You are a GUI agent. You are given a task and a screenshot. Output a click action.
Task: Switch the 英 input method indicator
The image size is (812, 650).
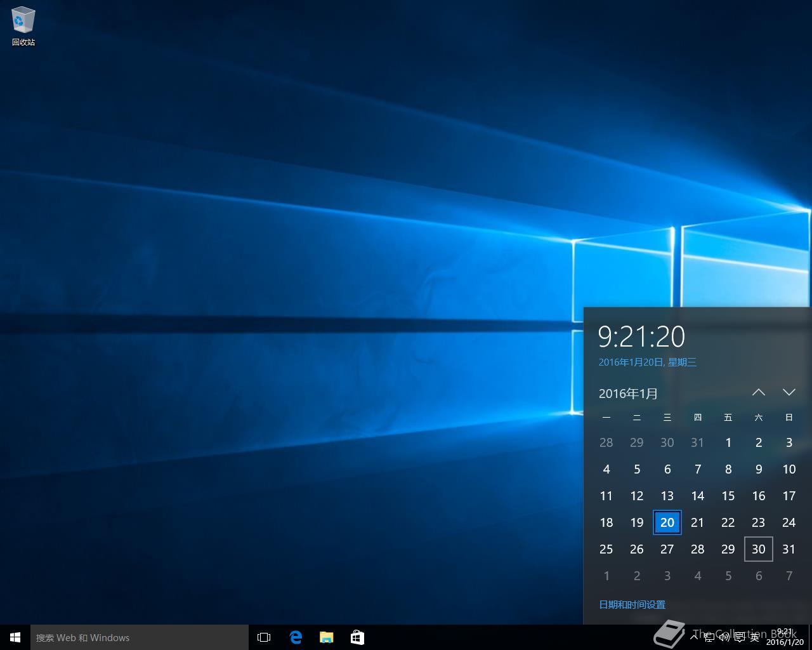click(x=755, y=637)
